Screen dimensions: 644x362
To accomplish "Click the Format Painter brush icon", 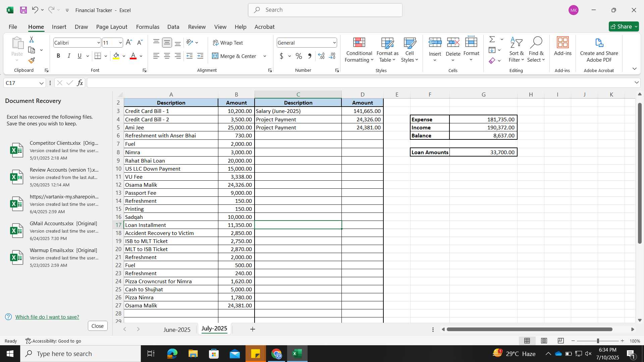I will coord(32,60).
